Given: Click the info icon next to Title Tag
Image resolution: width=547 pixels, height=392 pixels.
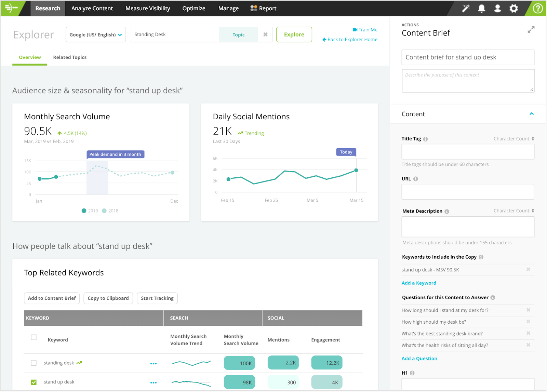Looking at the screenshot, I should (x=425, y=139).
